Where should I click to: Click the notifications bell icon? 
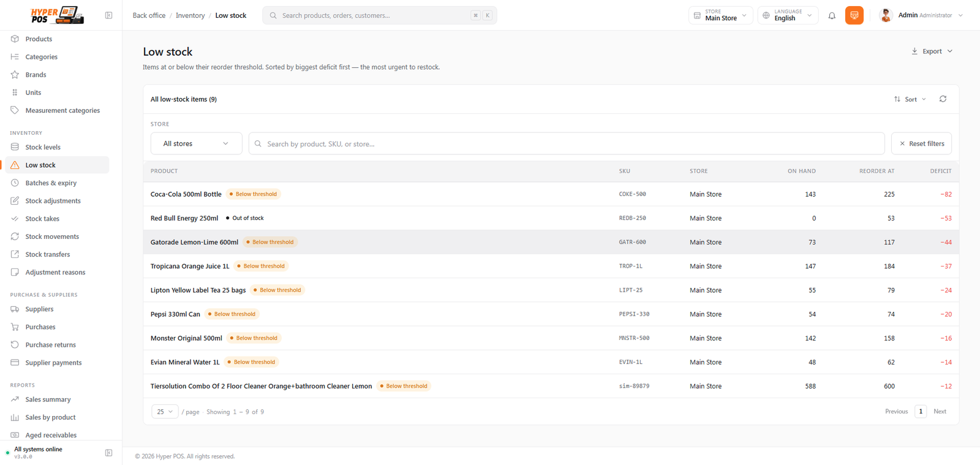[832, 15]
